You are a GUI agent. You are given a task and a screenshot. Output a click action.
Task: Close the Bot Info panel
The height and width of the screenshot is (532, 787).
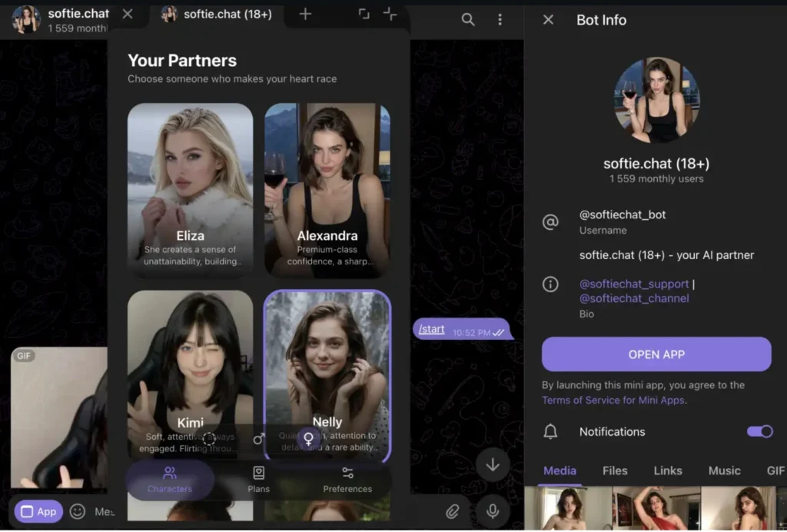point(548,19)
